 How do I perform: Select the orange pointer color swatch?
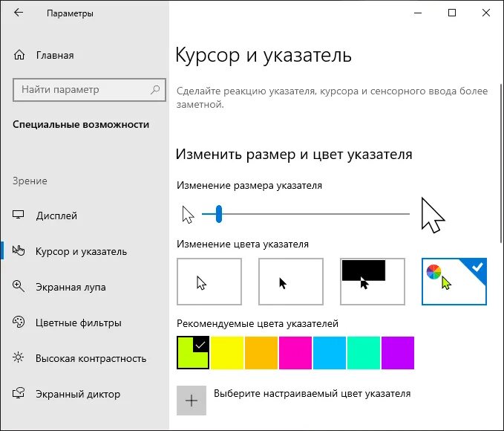[x=261, y=353]
